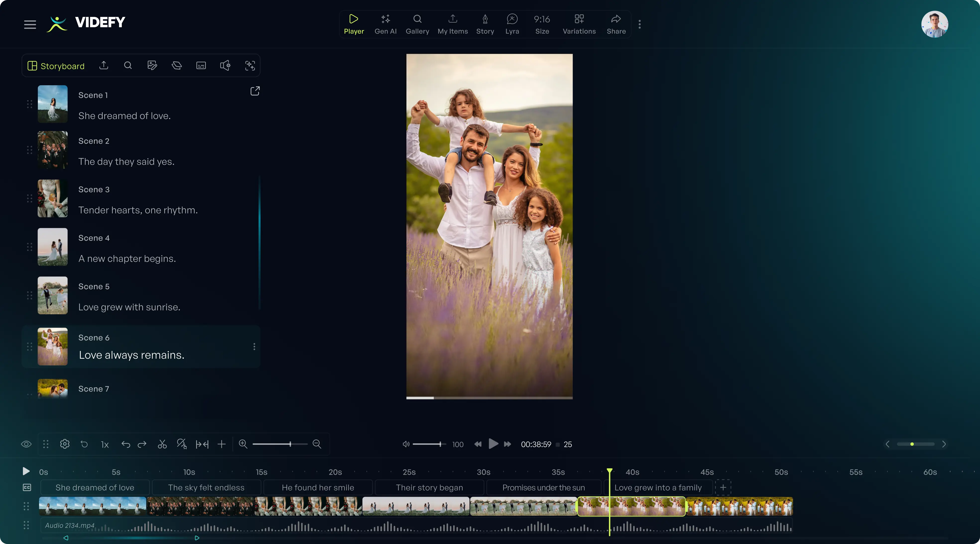Select Scene 5 'Love grew with sunrise.'
Image resolution: width=980 pixels, height=544 pixels.
coord(141,295)
